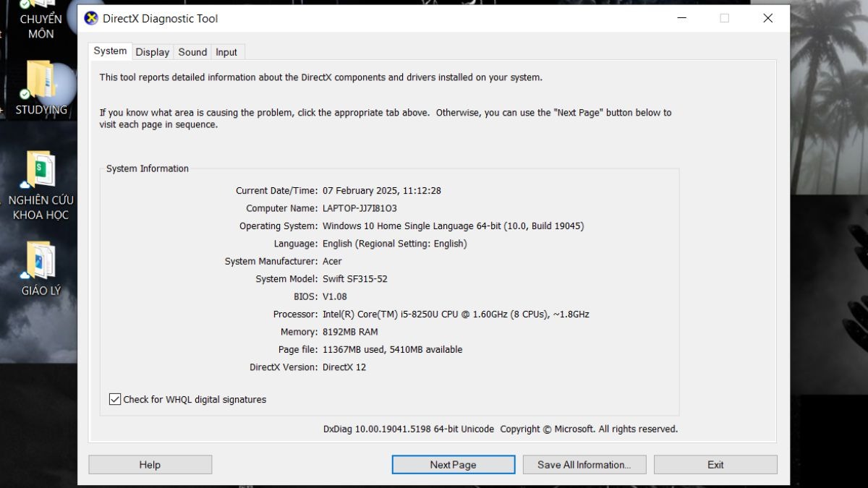Switch to the Display tab

153,52
